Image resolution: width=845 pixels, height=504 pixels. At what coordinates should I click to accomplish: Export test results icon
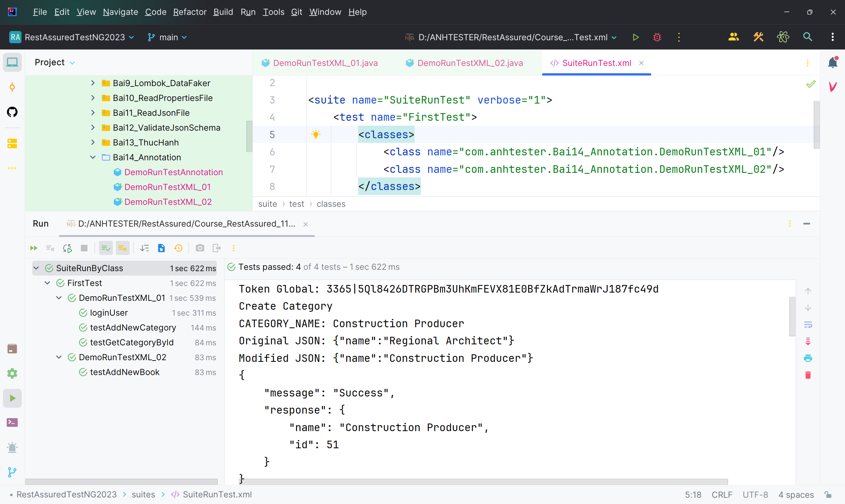(217, 248)
